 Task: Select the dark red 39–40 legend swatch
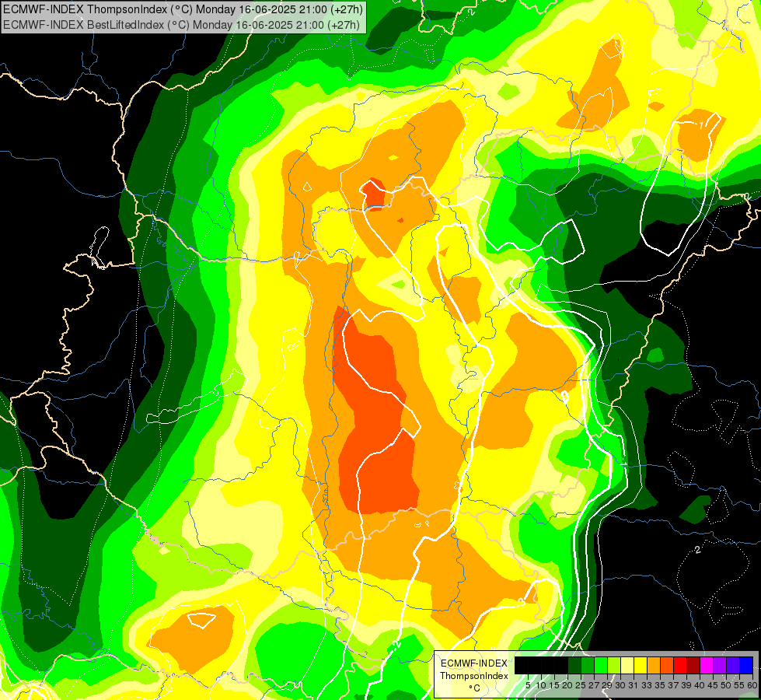click(x=693, y=665)
